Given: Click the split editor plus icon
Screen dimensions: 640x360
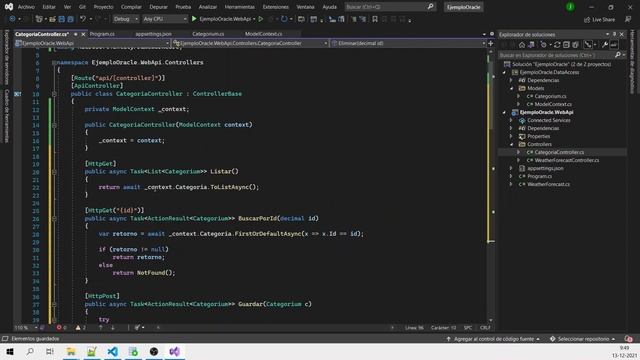Looking at the screenshot, I should pyautogui.click(x=491, y=43).
